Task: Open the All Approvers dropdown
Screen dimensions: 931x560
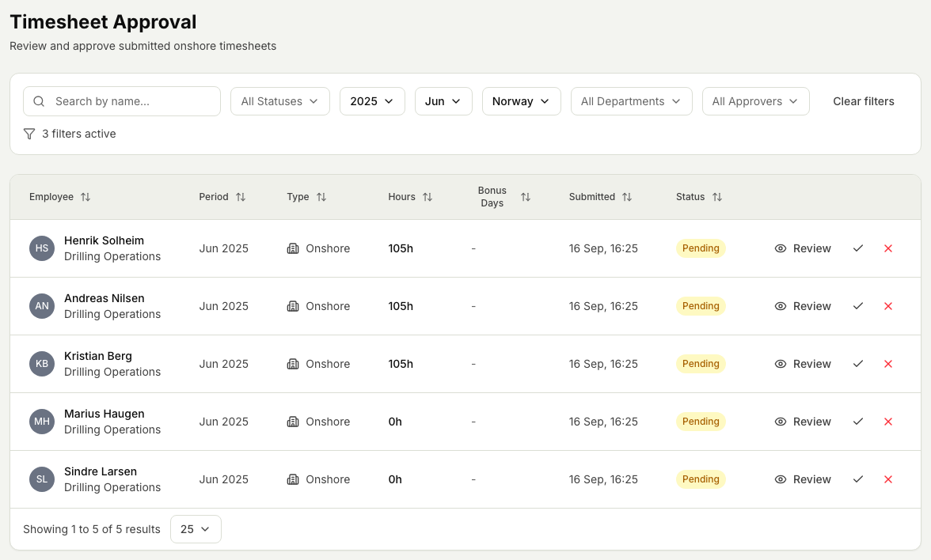Action: (x=756, y=101)
